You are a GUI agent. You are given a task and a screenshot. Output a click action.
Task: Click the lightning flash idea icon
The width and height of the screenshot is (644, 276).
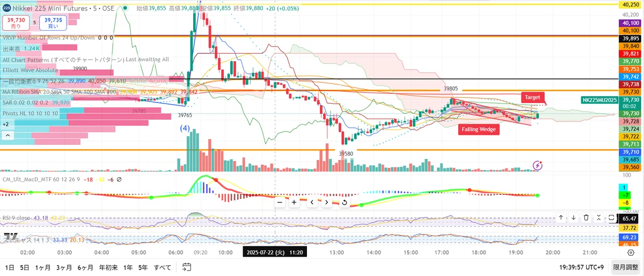[538, 165]
